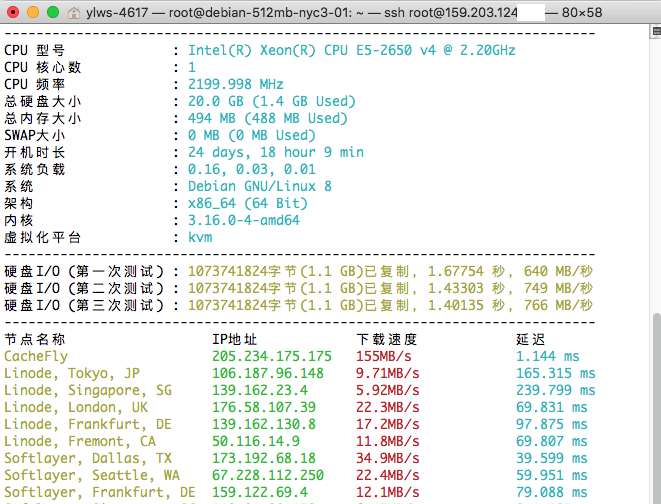Click node Linode, London, UK
The width and height of the screenshot is (661, 504).
pyautogui.click(x=76, y=407)
